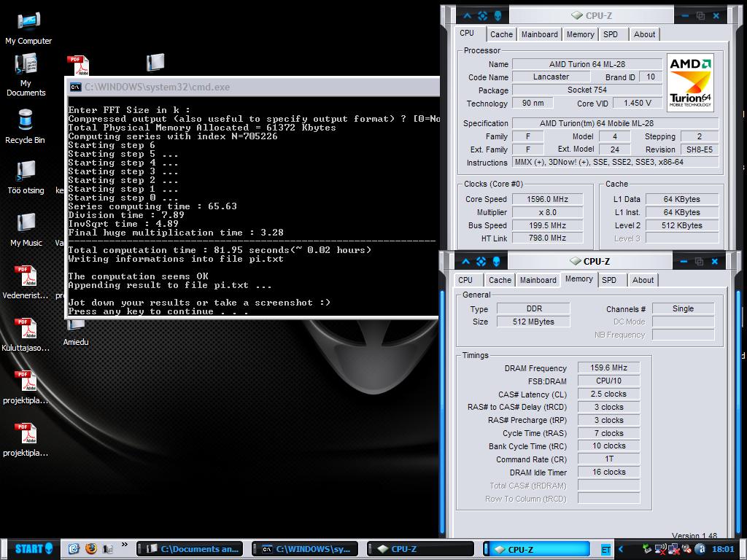Open the My Computer desktop icon
747x560 pixels.
(28, 28)
